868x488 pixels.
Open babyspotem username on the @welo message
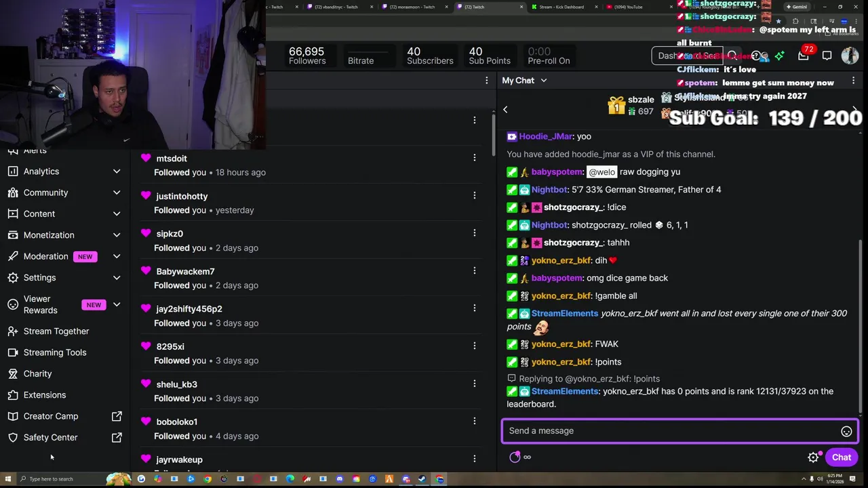click(557, 172)
